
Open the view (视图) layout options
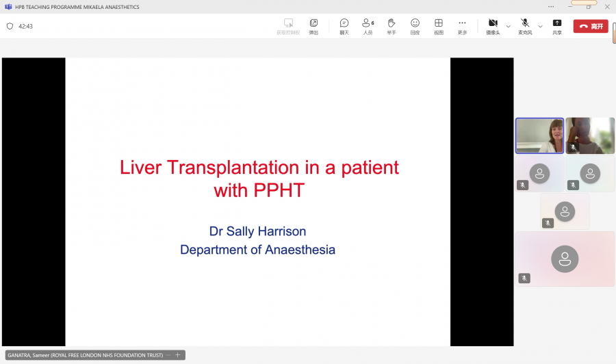pos(439,26)
